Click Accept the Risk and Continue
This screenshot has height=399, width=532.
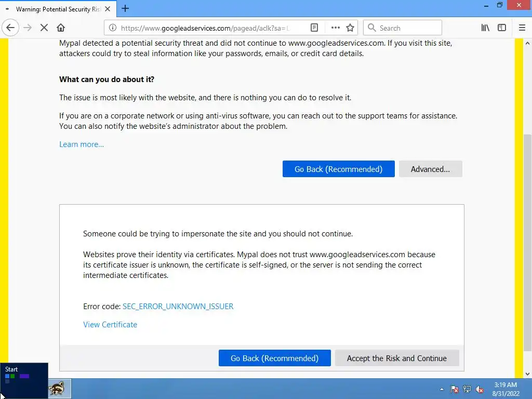pos(396,358)
